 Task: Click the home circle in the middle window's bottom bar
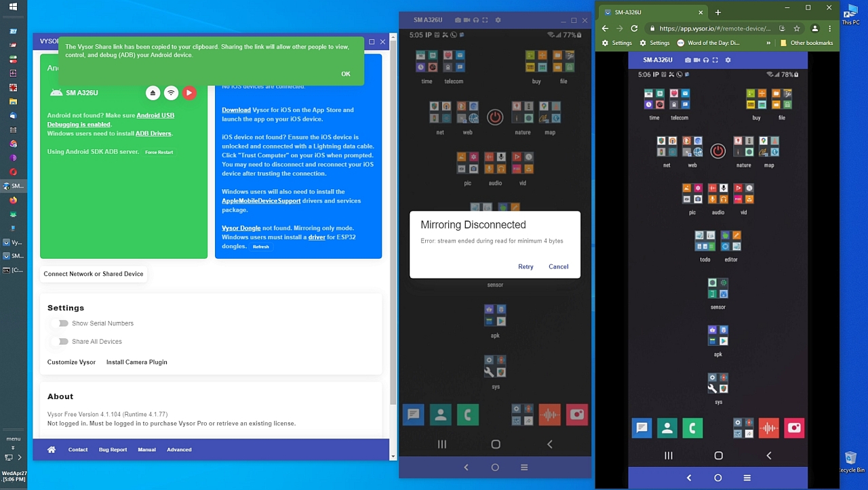(495, 467)
